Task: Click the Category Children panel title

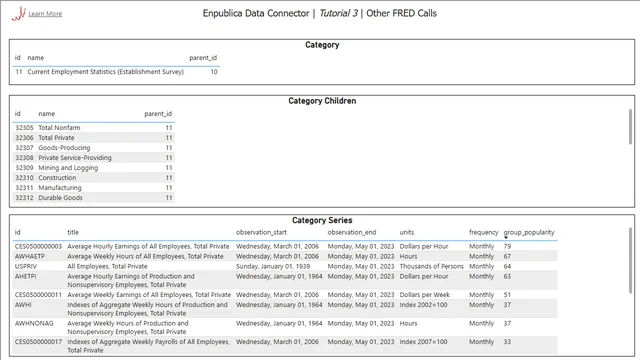Action: coord(322,101)
